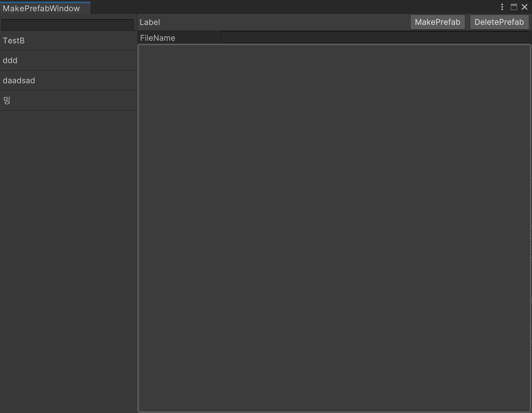
Task: Click the MakePrefab button
Action: pyautogui.click(x=437, y=22)
